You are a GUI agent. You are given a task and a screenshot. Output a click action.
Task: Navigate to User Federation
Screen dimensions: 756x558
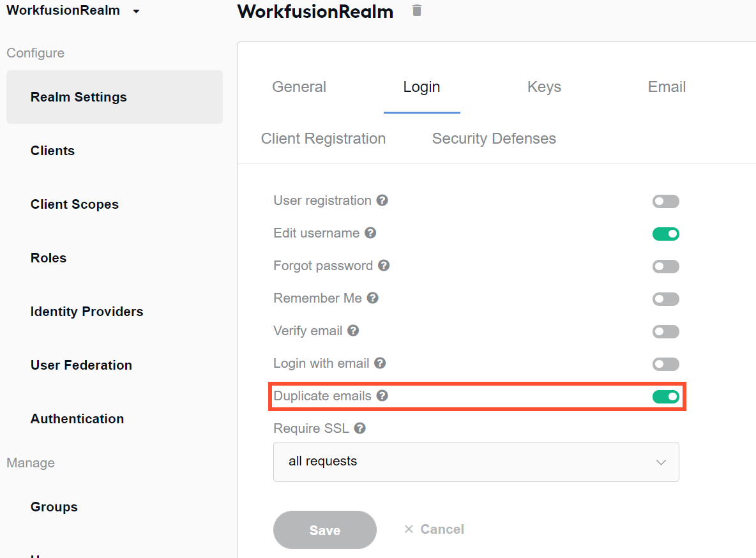click(82, 365)
